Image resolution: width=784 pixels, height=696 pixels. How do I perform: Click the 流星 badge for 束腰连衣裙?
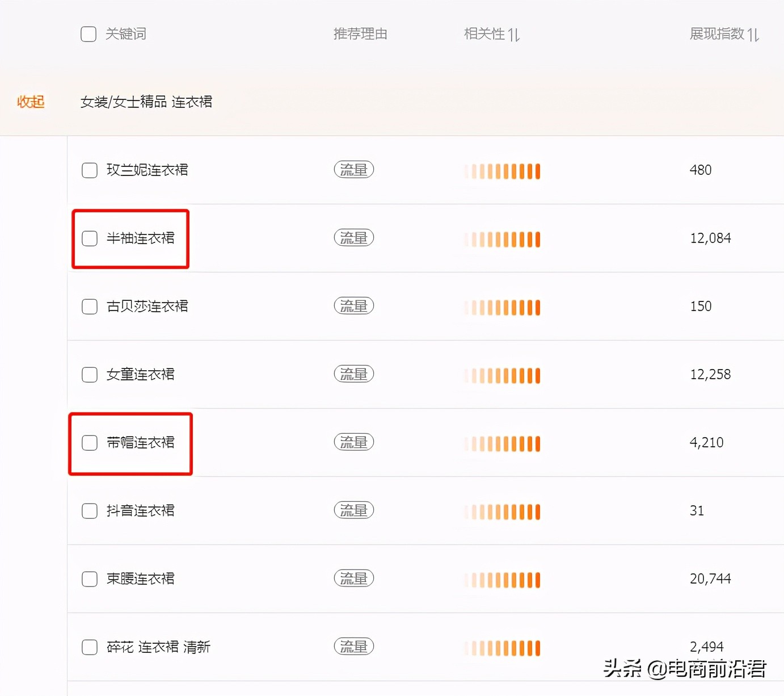pyautogui.click(x=353, y=578)
